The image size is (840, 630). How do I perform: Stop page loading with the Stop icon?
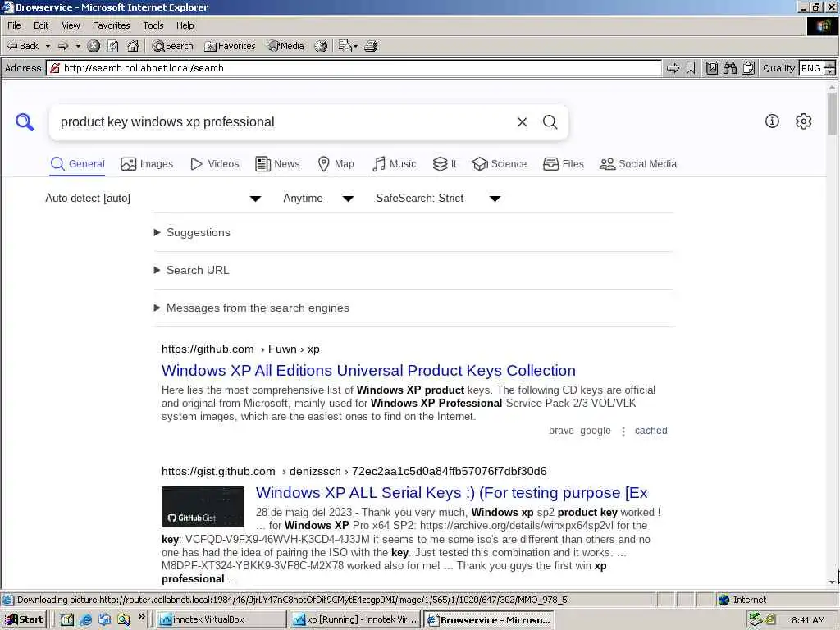(x=94, y=46)
